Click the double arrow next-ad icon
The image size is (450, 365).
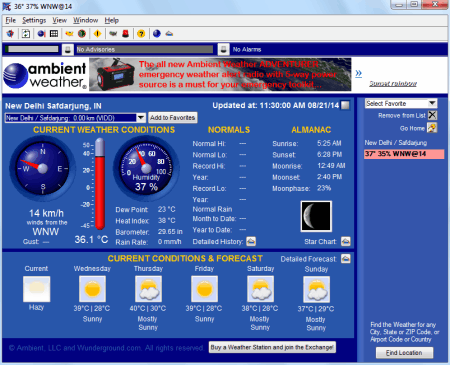pyautogui.click(x=358, y=73)
